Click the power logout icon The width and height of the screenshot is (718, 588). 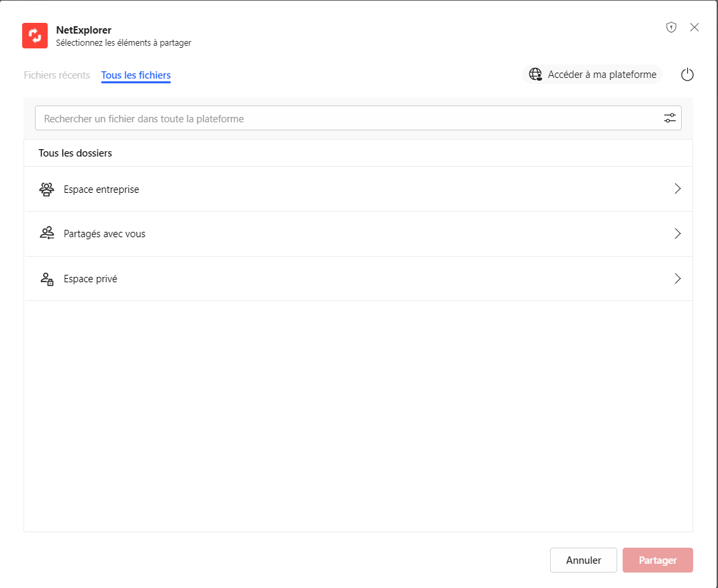coord(686,75)
